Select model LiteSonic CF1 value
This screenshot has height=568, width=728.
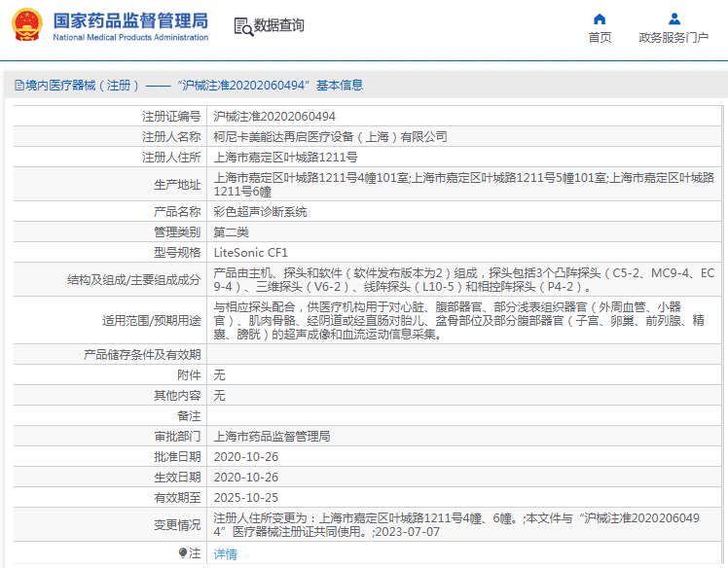pyautogui.click(x=251, y=253)
